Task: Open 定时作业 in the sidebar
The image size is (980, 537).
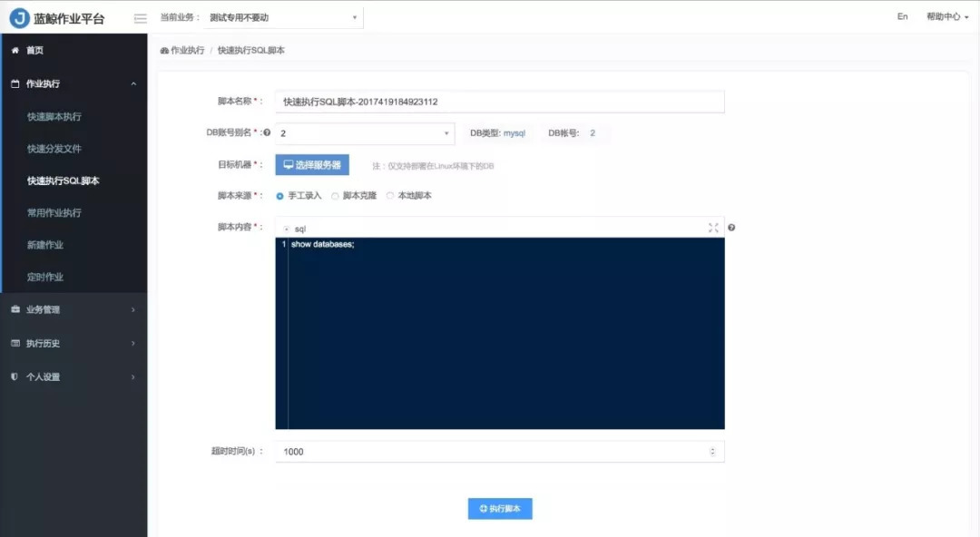Action: [45, 277]
